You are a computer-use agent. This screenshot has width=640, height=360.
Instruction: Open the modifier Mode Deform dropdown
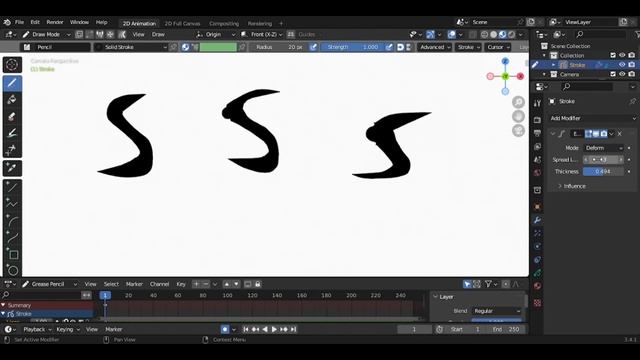click(604, 148)
